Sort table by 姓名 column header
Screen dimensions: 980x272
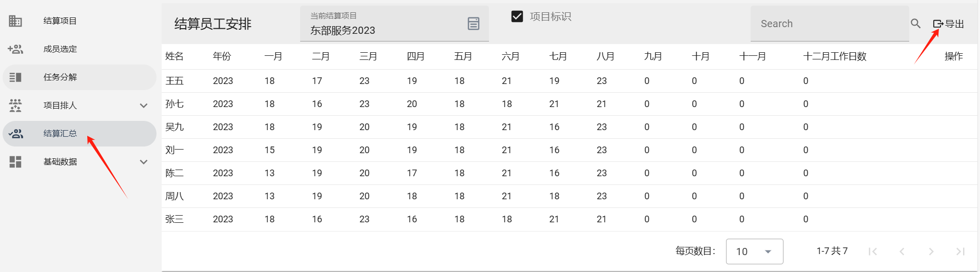[x=174, y=56]
